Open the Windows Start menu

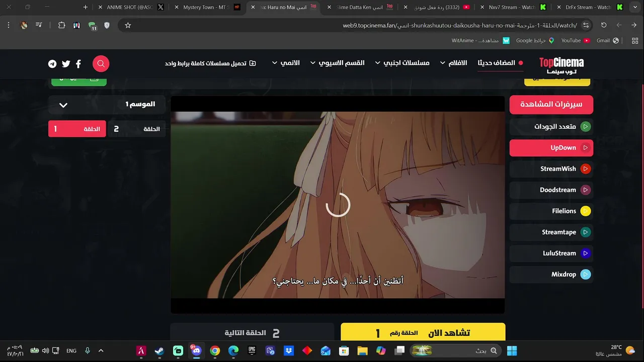click(512, 350)
